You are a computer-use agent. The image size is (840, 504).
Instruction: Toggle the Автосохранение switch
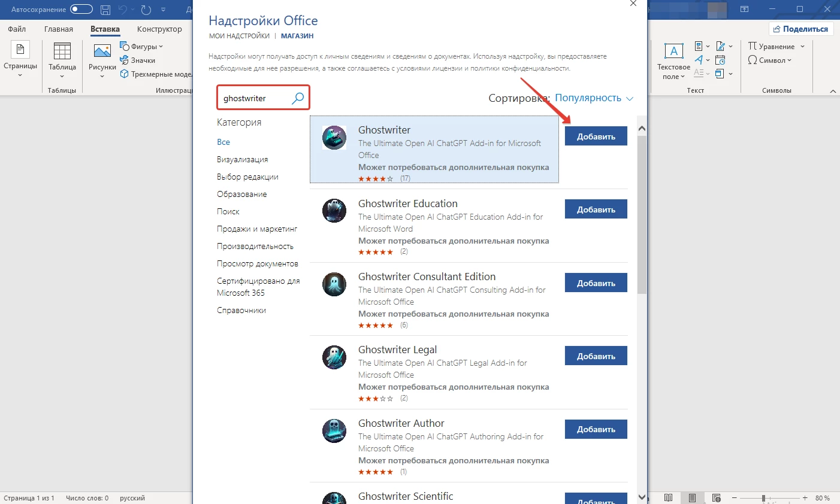81,9
